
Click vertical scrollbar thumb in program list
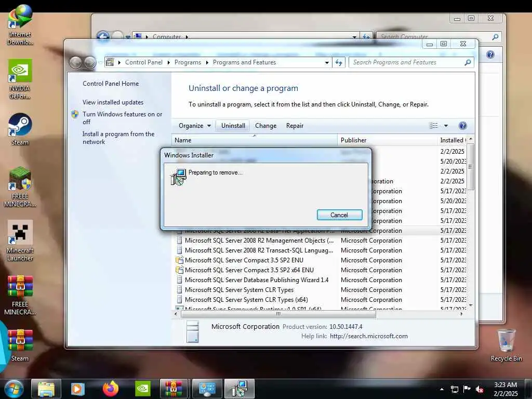pos(471,167)
